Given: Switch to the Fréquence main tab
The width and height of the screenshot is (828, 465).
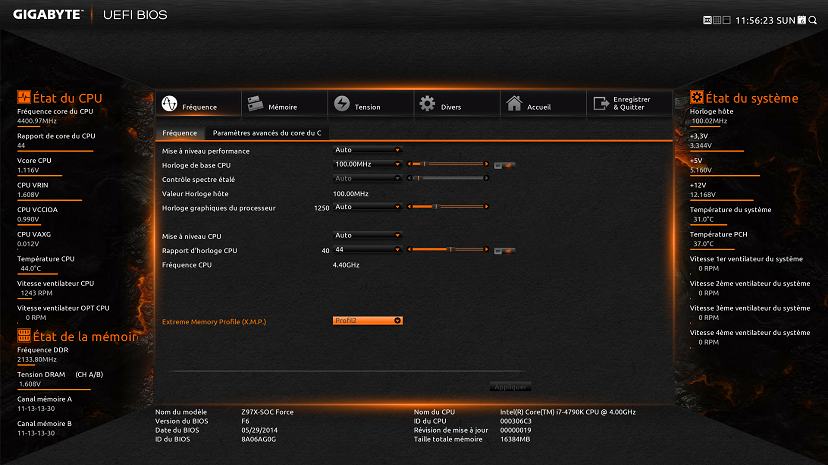Looking at the screenshot, I should (198, 103).
